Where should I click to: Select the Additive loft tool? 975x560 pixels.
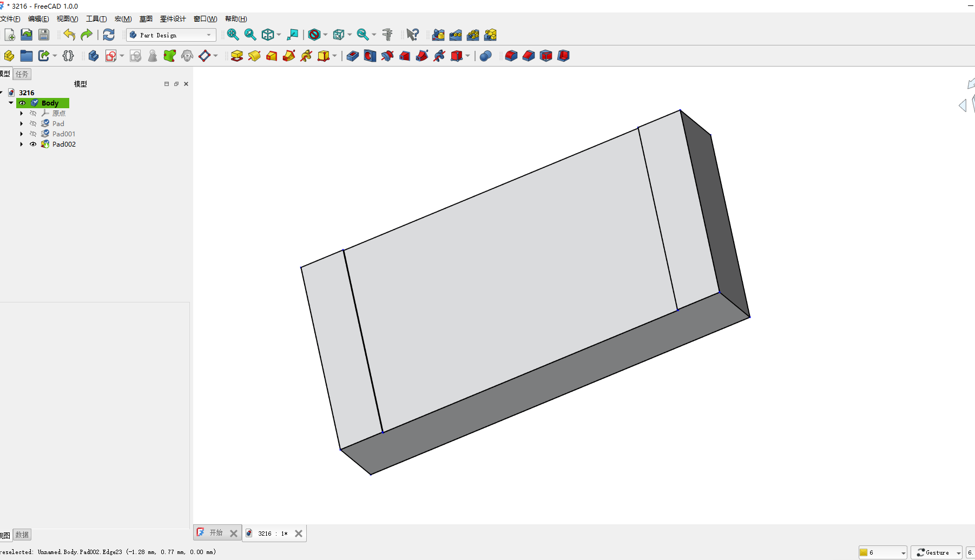(x=272, y=56)
